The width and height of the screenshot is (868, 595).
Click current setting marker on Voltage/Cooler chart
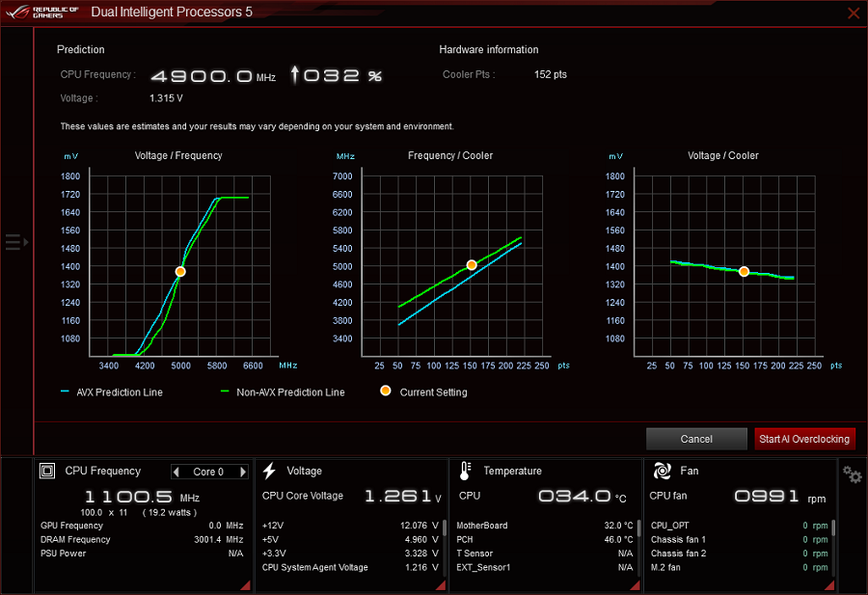click(x=744, y=272)
